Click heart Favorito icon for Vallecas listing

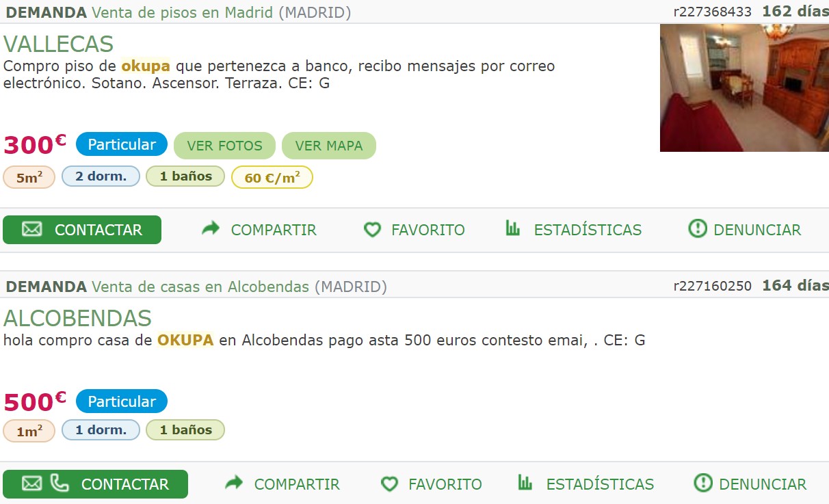tap(372, 230)
